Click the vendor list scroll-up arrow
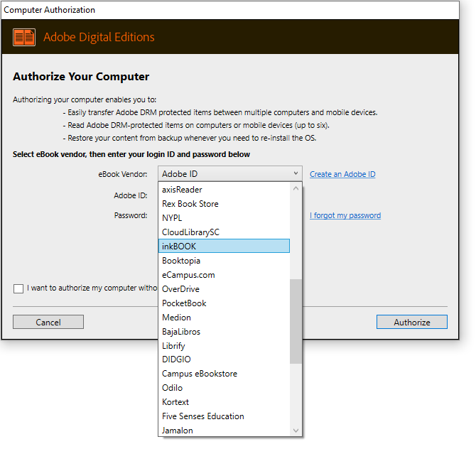The height and width of the screenshot is (449, 476). pyautogui.click(x=296, y=188)
